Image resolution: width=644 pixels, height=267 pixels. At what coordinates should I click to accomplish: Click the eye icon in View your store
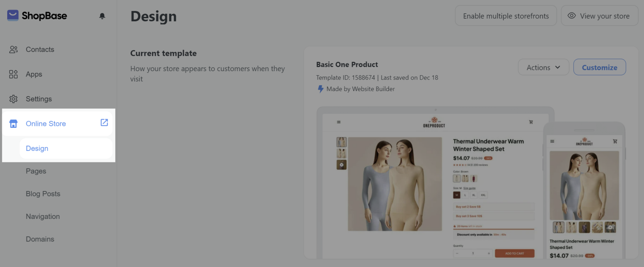pos(572,16)
